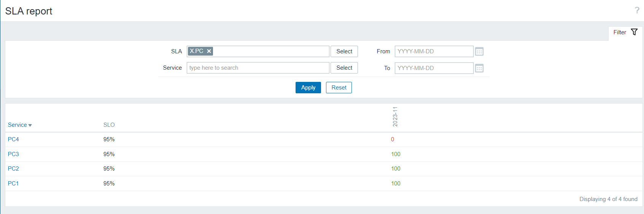The width and height of the screenshot is (644, 214).
Task: Click Select button next to Service field
Action: (x=344, y=68)
